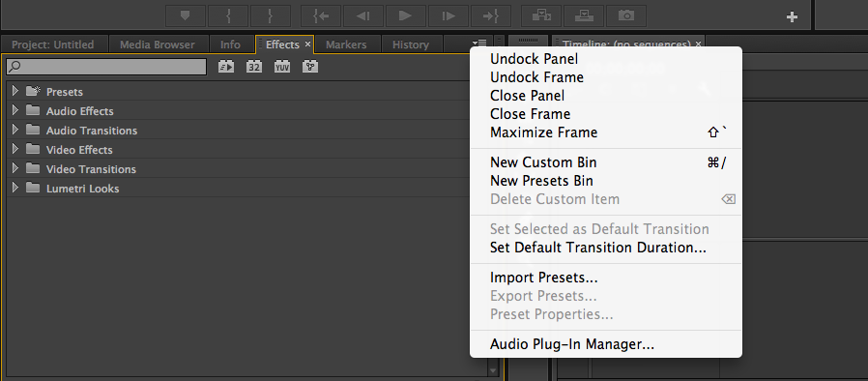This screenshot has width=868, height=381.
Task: Toggle the YUV effects filter
Action: click(x=282, y=67)
